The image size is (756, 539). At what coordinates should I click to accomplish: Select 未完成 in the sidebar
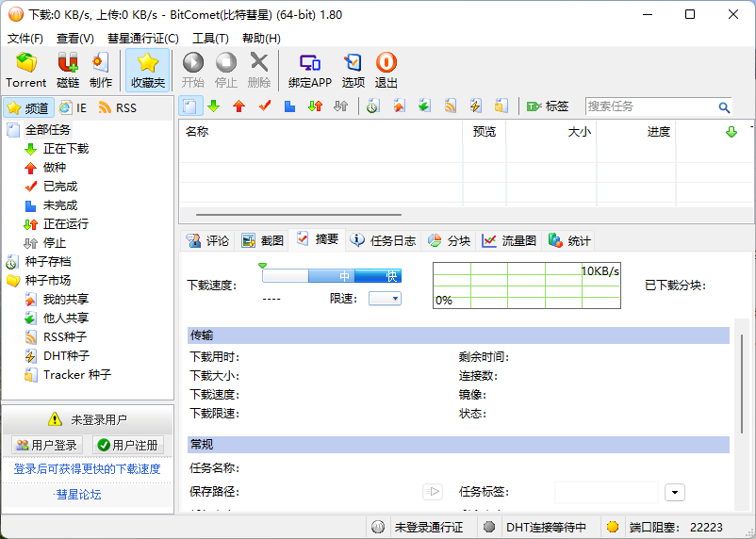pyautogui.click(x=59, y=204)
